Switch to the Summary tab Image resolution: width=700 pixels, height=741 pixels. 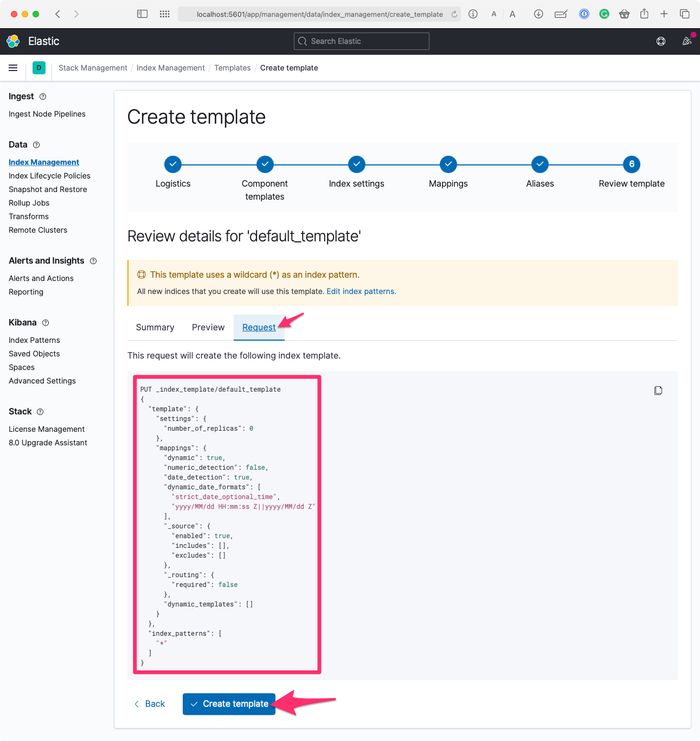(x=155, y=328)
